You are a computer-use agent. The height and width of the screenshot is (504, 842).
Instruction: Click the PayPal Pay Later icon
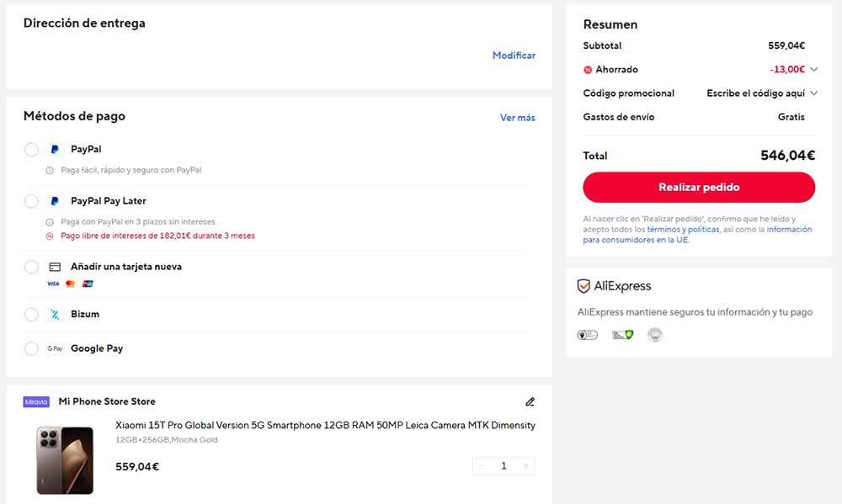pyautogui.click(x=54, y=201)
